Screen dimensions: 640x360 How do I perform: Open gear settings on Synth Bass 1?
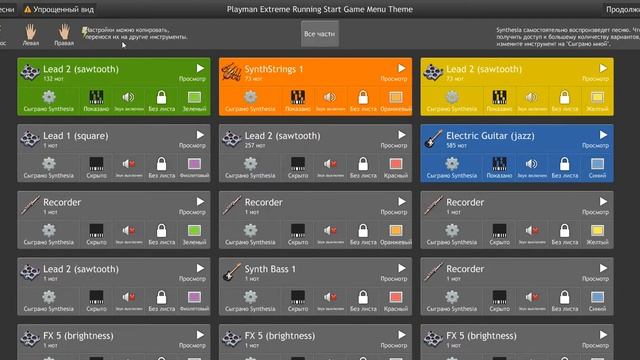tap(250, 297)
